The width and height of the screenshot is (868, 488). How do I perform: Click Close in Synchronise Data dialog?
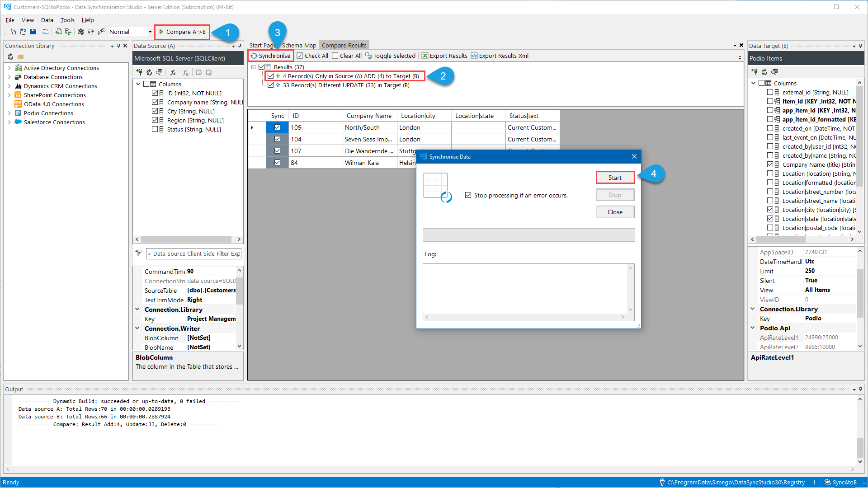click(615, 212)
